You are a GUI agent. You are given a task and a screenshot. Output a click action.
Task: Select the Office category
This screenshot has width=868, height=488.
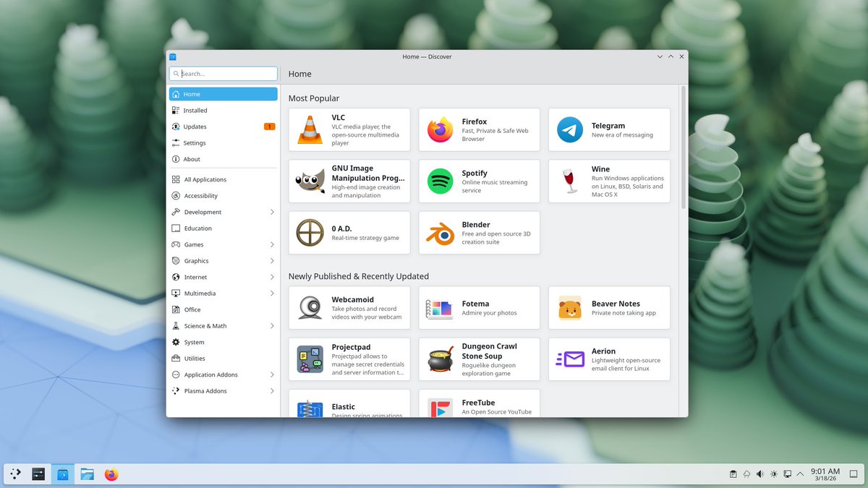pos(224,309)
